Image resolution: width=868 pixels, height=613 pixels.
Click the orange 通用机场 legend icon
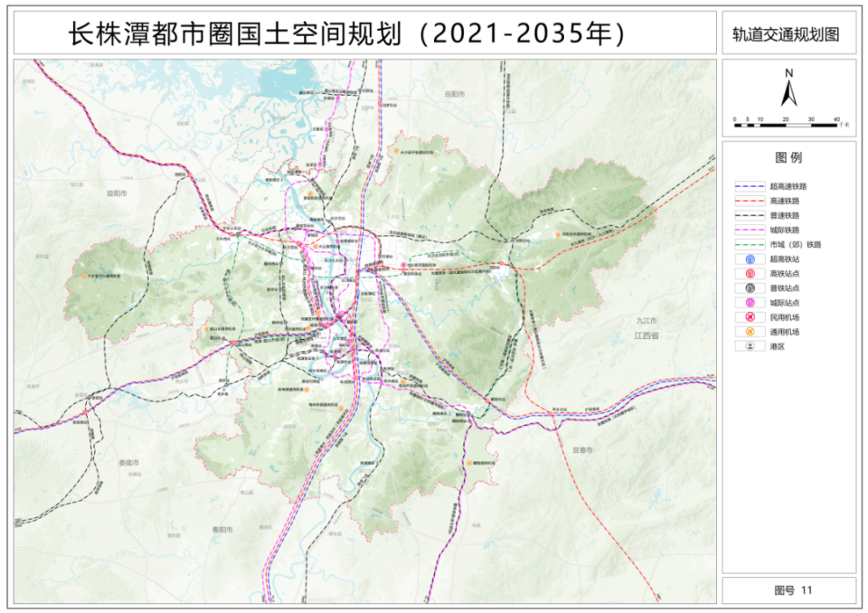750,332
